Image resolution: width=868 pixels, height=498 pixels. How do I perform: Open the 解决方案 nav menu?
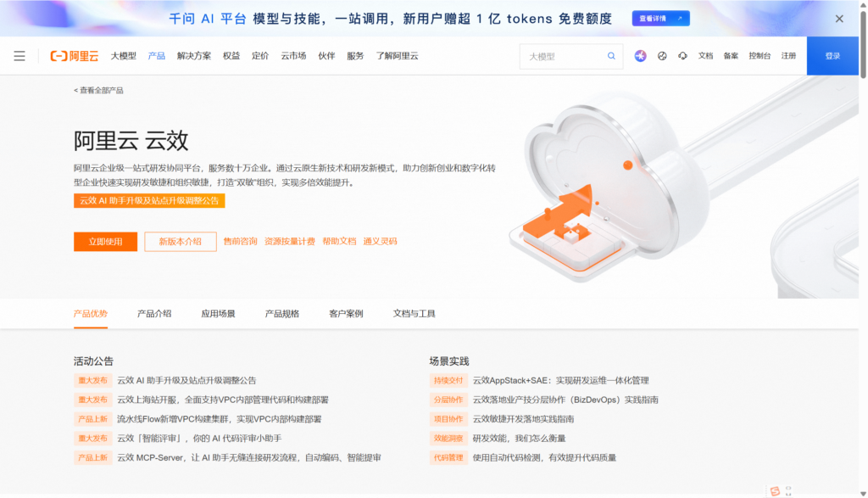(194, 56)
